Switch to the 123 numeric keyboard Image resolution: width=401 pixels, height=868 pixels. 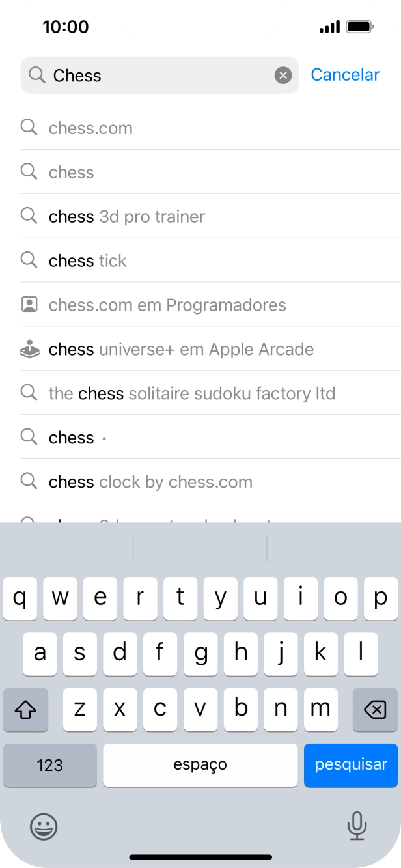click(50, 765)
